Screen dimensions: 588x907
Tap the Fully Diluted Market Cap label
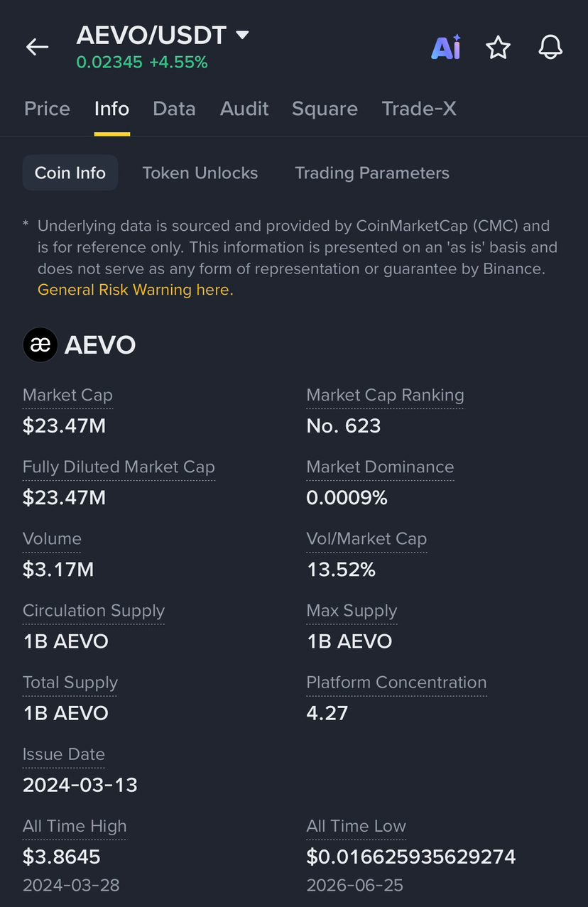[x=119, y=467]
